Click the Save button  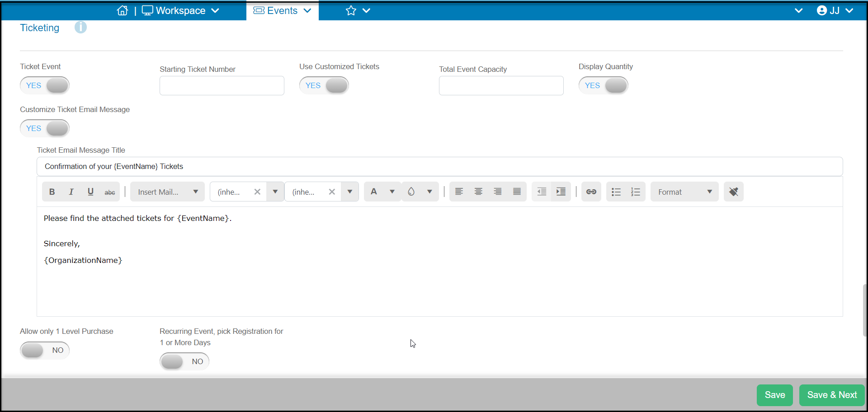(775, 395)
